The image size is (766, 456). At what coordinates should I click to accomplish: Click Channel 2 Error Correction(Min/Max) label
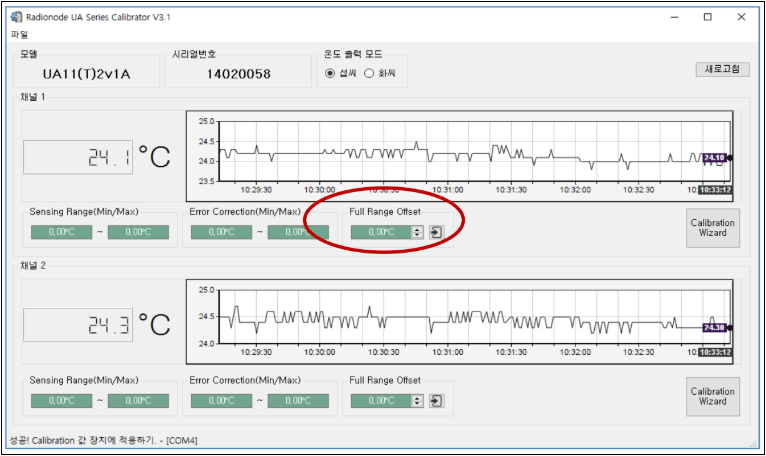pos(245,381)
